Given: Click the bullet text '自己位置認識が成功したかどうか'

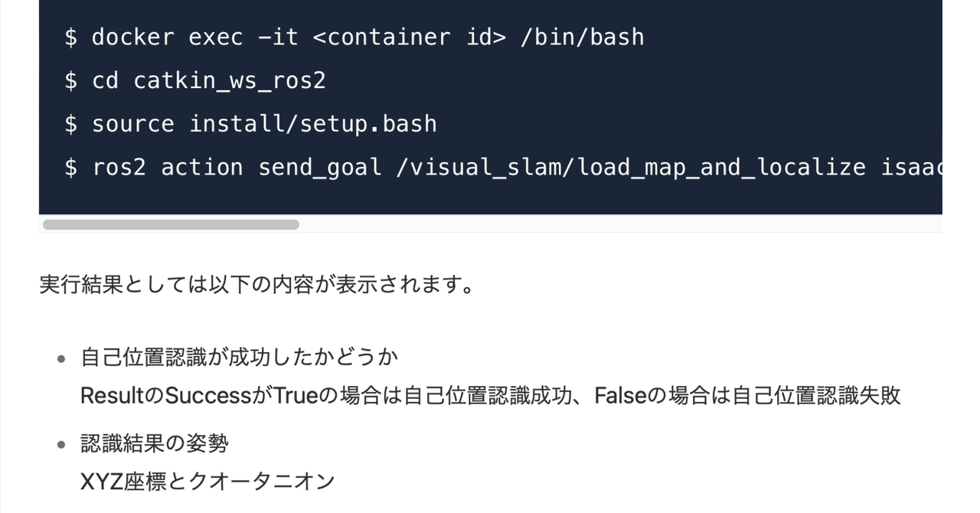Looking at the screenshot, I should tap(240, 358).
